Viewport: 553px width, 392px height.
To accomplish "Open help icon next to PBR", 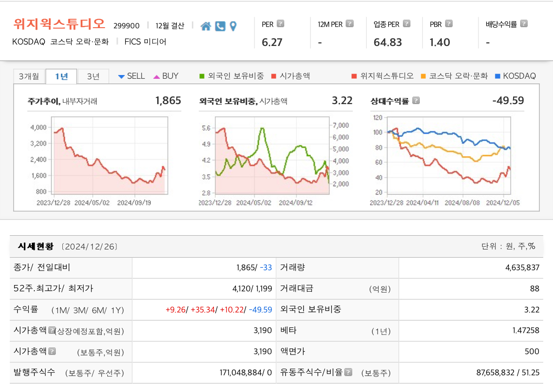I will coord(448,23).
